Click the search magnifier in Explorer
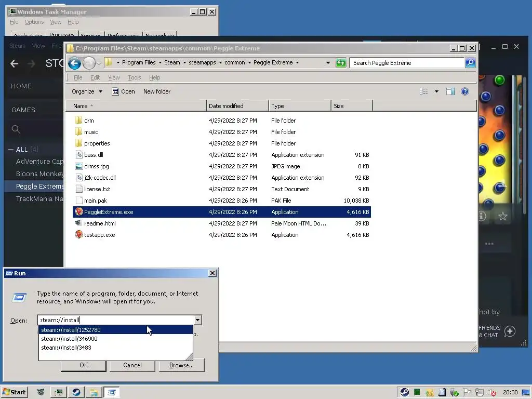The width and height of the screenshot is (532, 399). 470,63
